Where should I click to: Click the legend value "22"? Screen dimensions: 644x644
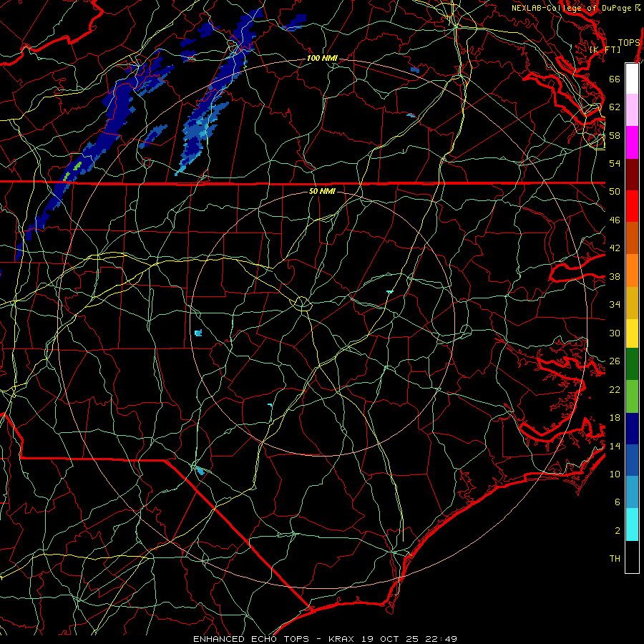(x=615, y=390)
